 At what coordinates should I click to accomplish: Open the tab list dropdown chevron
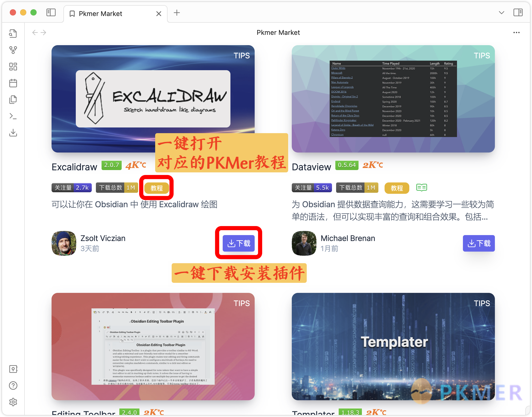pos(501,13)
